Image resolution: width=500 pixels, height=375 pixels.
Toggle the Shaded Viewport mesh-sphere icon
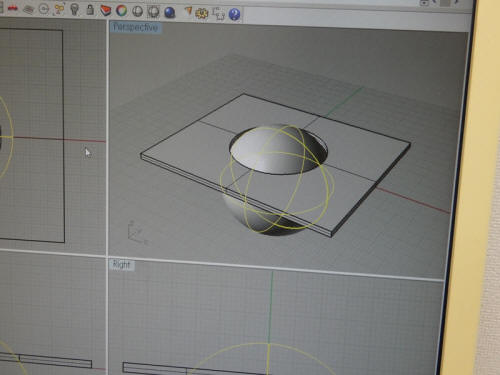[x=153, y=12]
